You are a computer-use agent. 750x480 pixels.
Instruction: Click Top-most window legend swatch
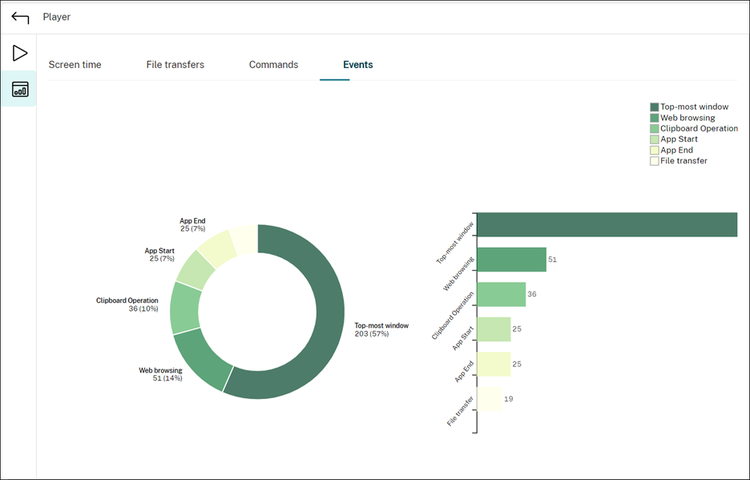pos(654,107)
